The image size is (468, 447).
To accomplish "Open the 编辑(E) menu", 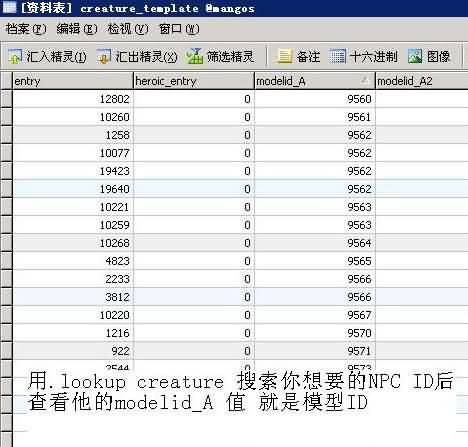I will 77,29.
